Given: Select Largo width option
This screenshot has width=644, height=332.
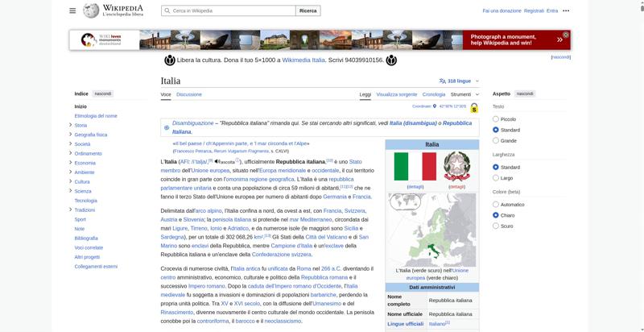Looking at the screenshot, I should point(496,178).
